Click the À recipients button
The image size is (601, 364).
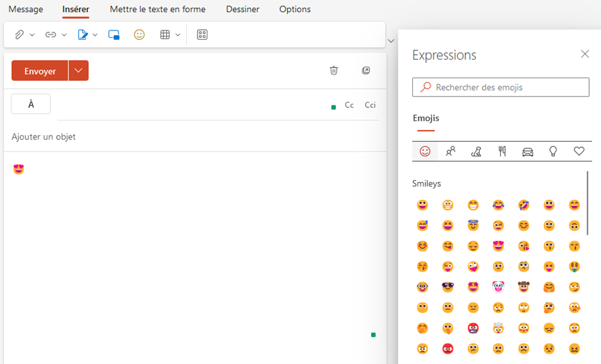point(30,104)
